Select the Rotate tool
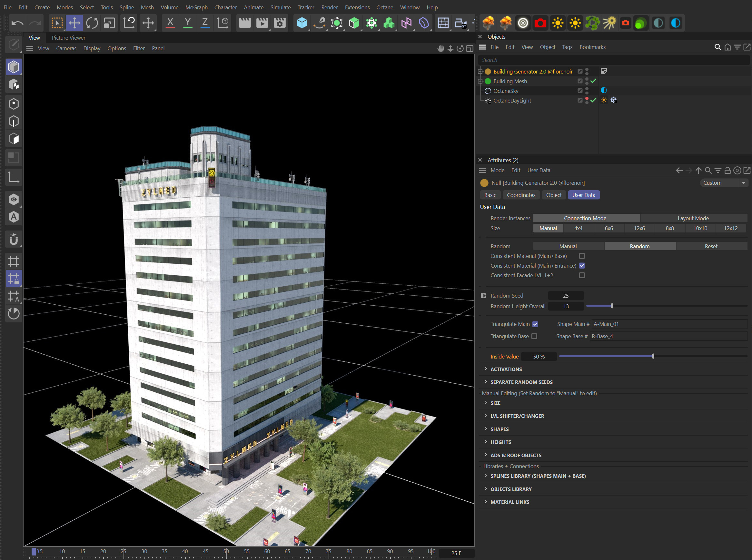The width and height of the screenshot is (752, 560). [x=92, y=23]
